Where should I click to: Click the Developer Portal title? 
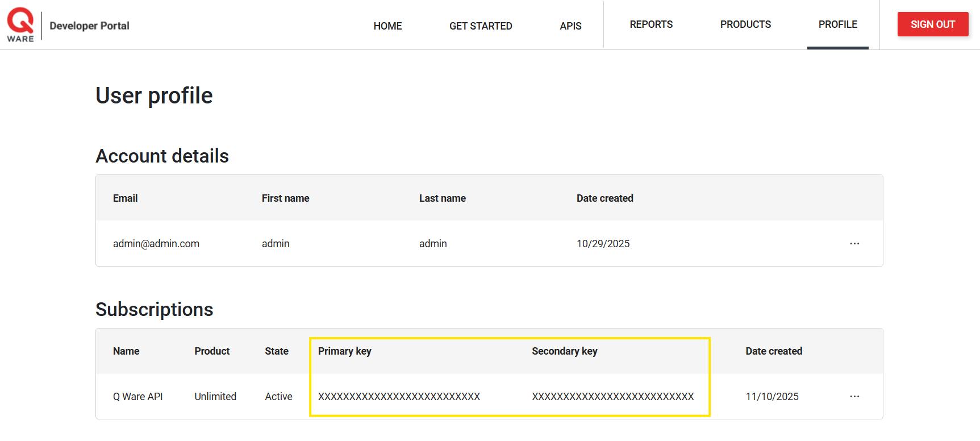pyautogui.click(x=89, y=26)
